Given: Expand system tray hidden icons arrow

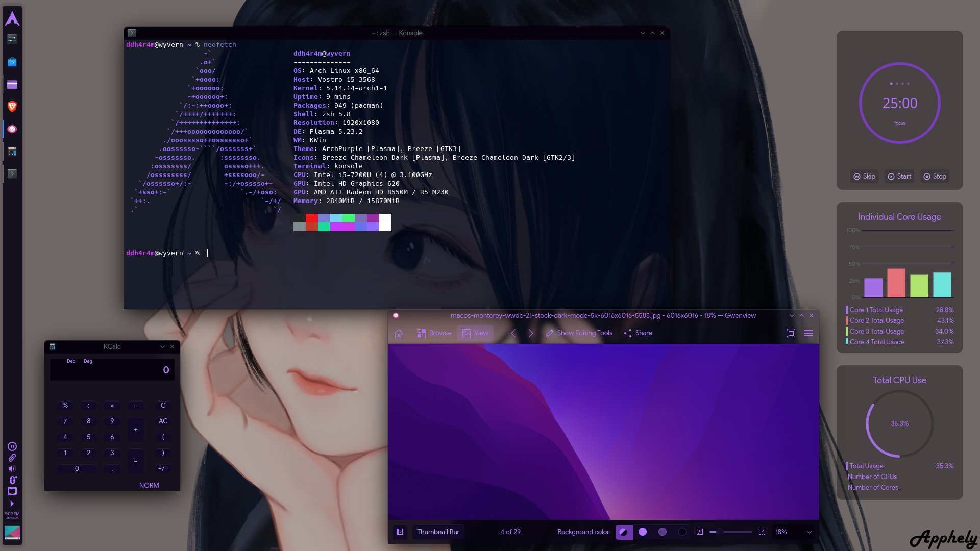Looking at the screenshot, I should [12, 503].
